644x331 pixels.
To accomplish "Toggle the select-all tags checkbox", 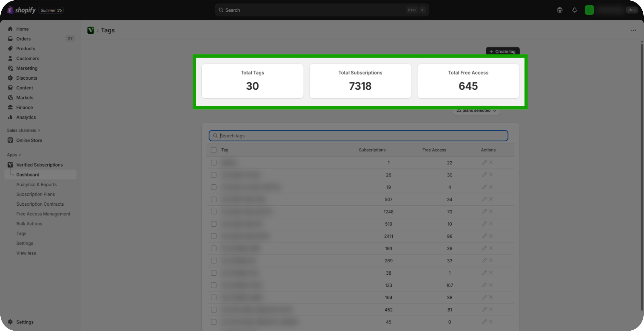I will click(214, 150).
